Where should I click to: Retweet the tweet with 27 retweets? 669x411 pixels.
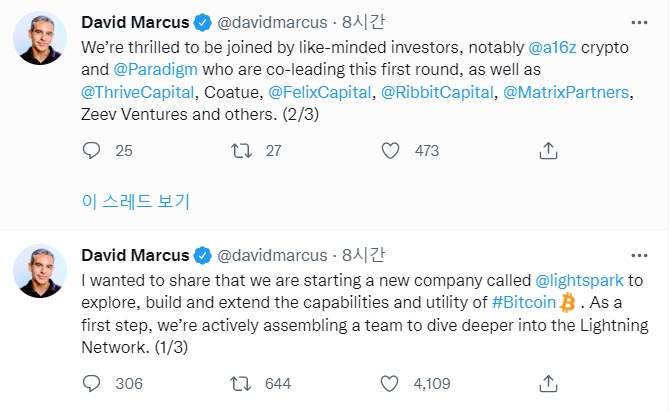pyautogui.click(x=241, y=150)
